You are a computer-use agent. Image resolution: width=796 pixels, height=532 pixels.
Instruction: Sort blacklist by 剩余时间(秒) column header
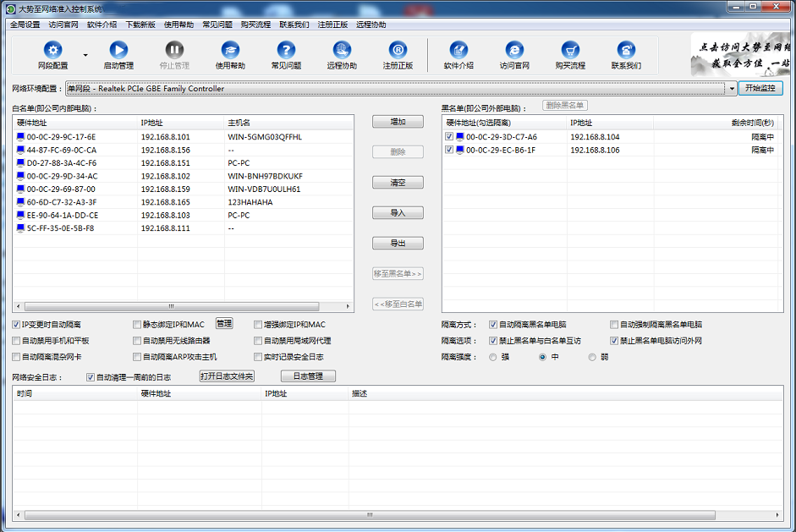[x=716, y=123]
